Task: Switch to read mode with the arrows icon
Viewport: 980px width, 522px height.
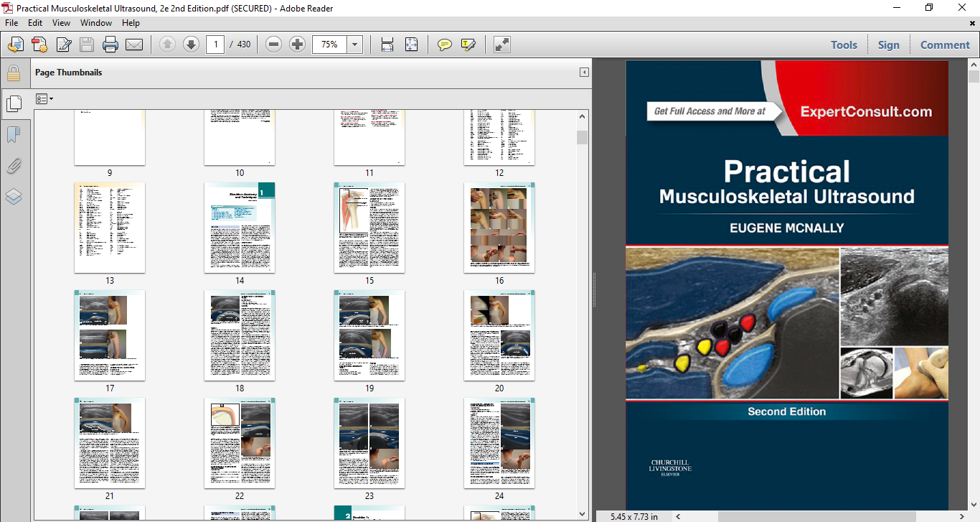Action: coord(502,45)
